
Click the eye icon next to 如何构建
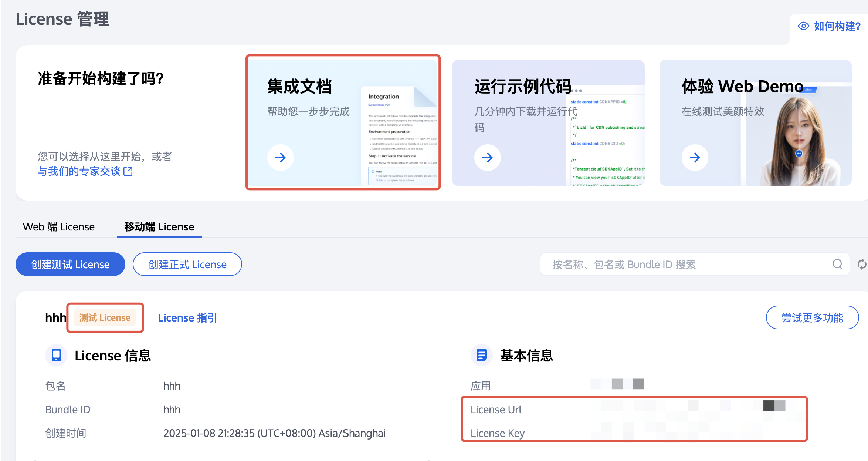803,26
